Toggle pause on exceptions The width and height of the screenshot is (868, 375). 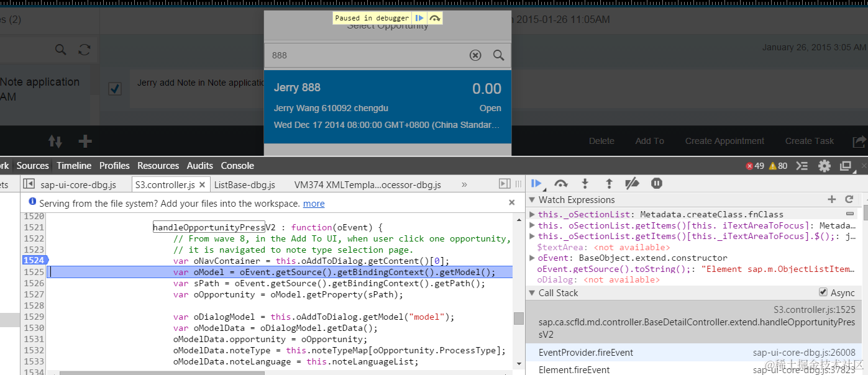coord(657,184)
